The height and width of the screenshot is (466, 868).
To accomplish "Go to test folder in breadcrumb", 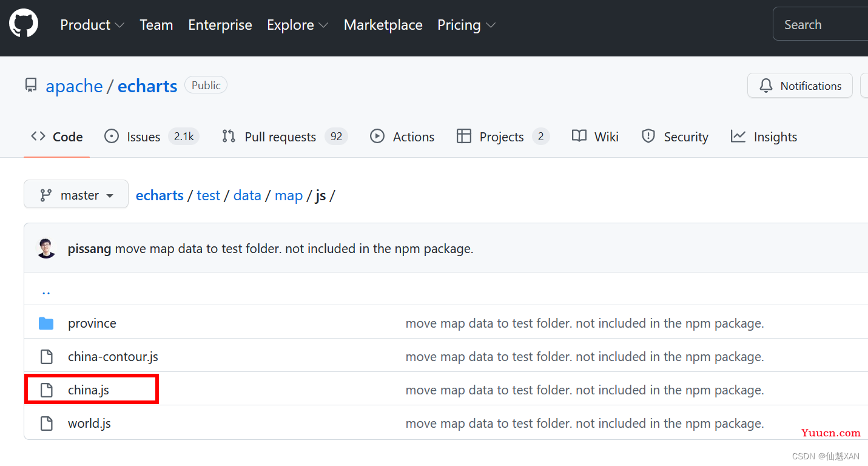I will click(209, 195).
